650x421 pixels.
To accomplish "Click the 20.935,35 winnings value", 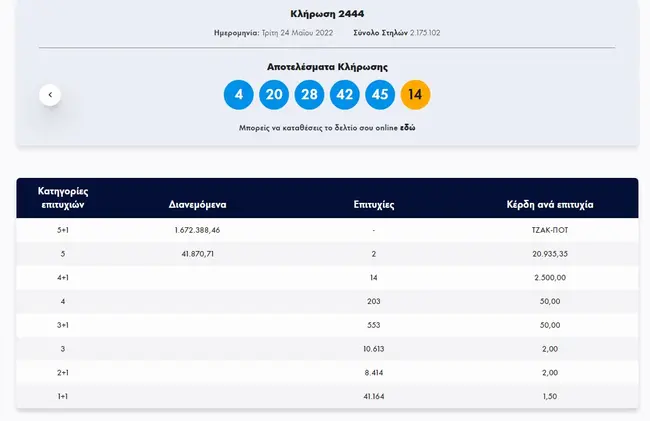I will pos(551,254).
